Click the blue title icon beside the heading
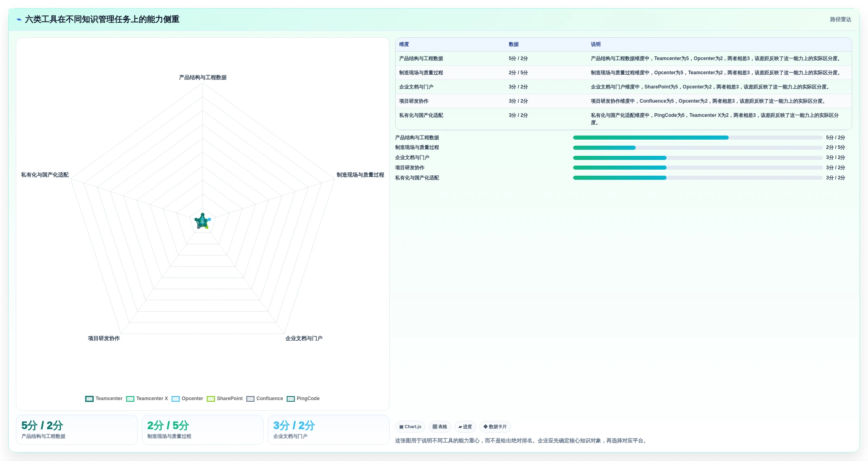 click(19, 19)
